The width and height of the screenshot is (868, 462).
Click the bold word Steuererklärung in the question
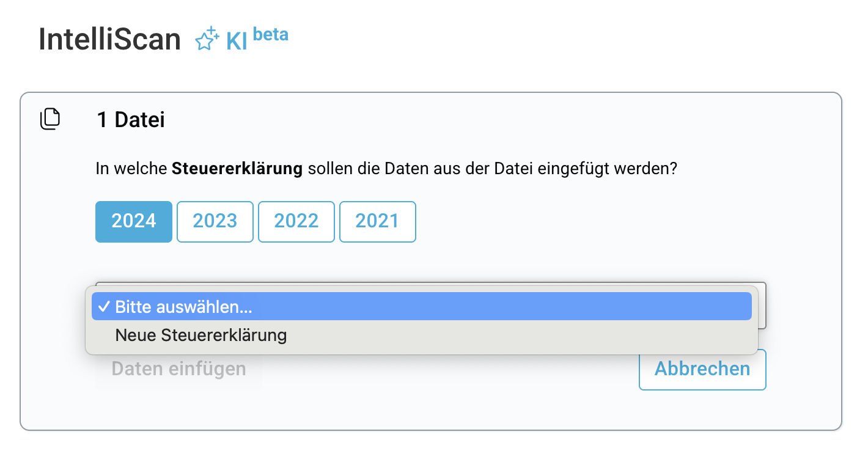click(237, 169)
